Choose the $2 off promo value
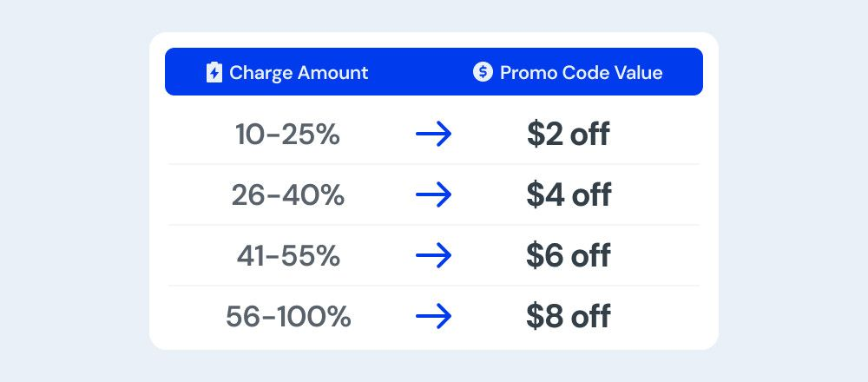Viewport: 868px width, 382px height. click(569, 135)
